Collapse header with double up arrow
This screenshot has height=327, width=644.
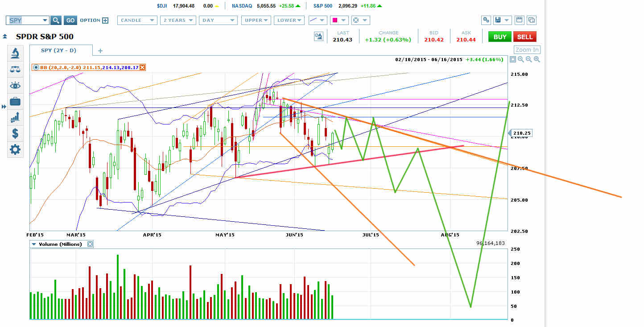[x=5, y=37]
